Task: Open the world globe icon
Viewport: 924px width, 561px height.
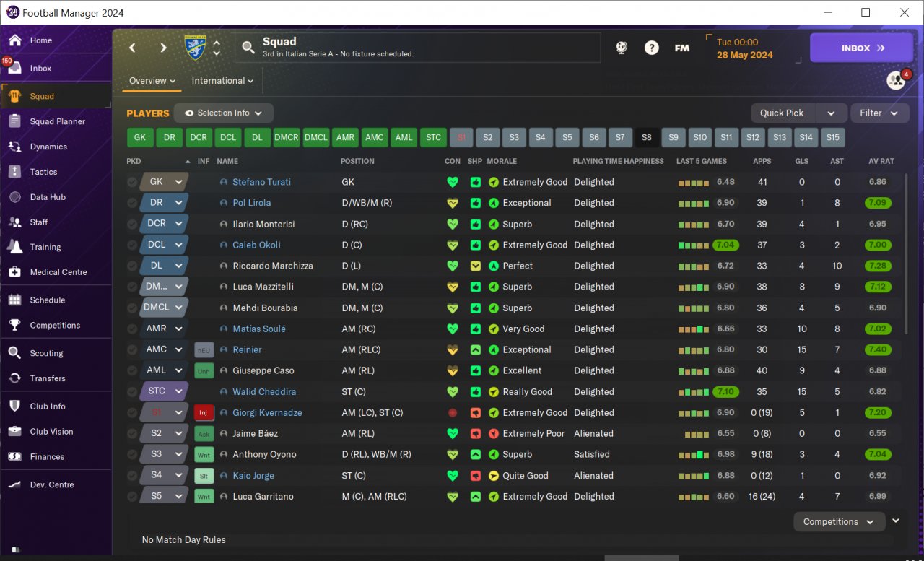Action: 621,48
